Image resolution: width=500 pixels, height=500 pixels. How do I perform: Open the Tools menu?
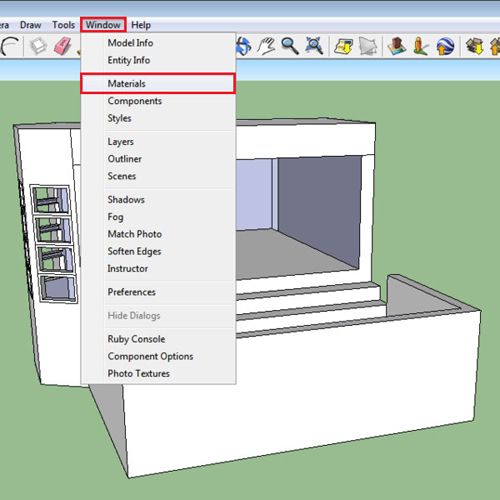[63, 25]
